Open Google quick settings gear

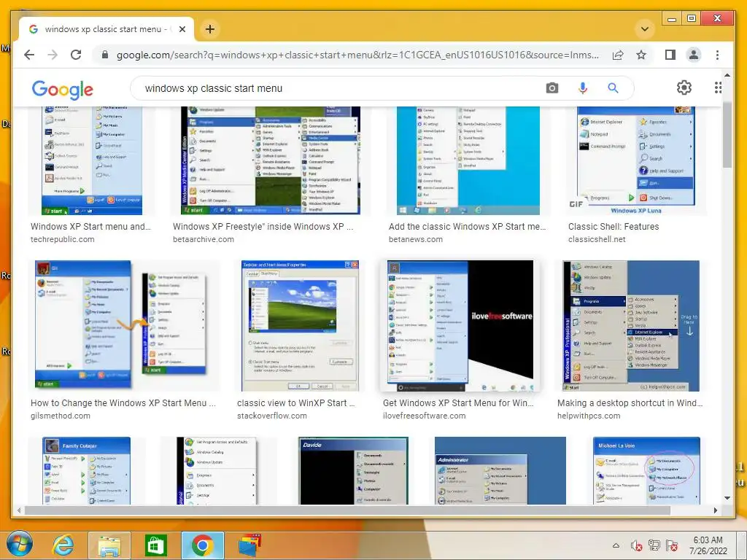[684, 87]
